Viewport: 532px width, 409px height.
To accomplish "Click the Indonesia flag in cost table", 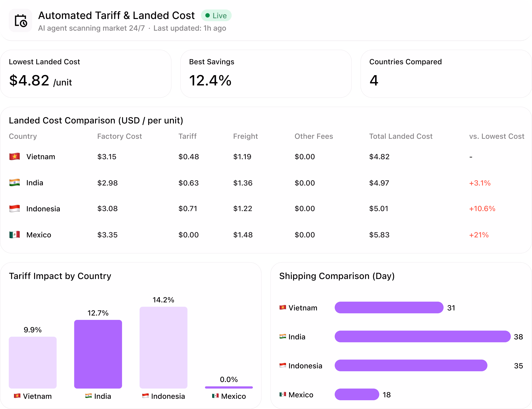I will (15, 209).
